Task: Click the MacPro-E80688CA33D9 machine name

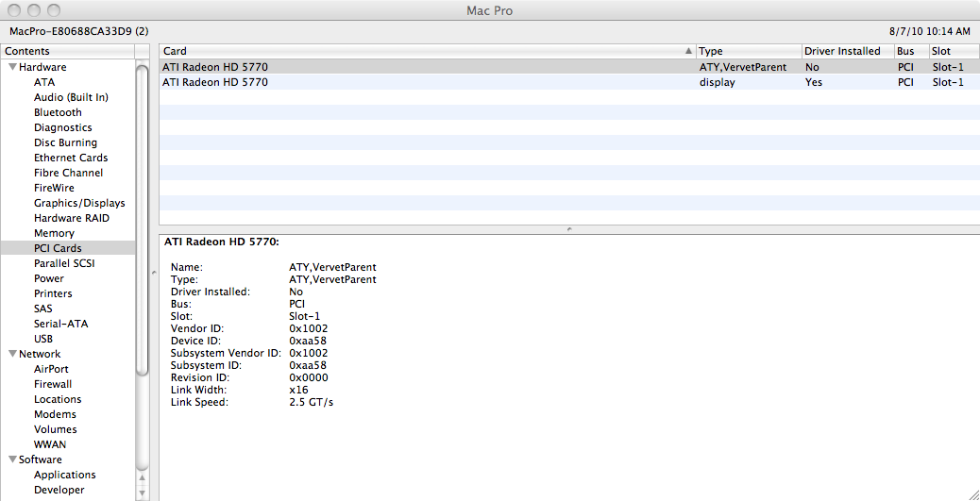Action: pos(78,30)
